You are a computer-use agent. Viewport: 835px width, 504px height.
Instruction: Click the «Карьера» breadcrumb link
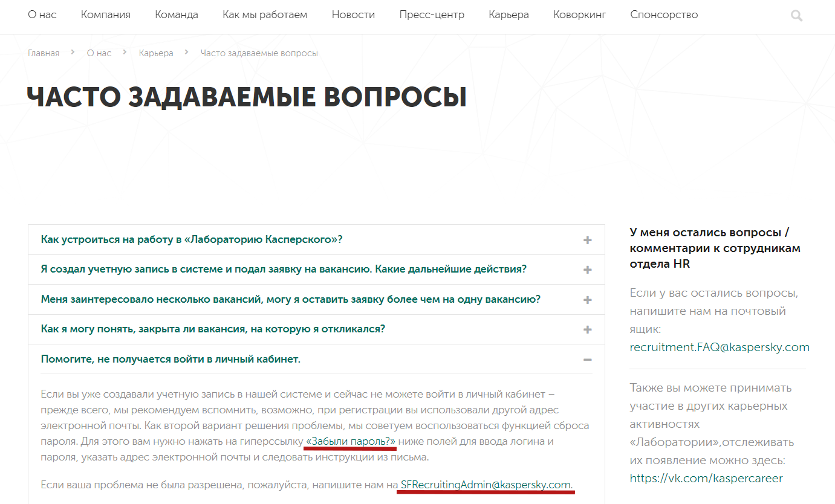[x=156, y=53]
